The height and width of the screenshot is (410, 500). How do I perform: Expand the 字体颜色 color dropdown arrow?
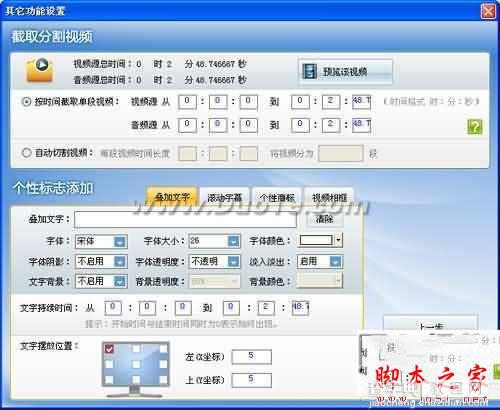point(338,240)
